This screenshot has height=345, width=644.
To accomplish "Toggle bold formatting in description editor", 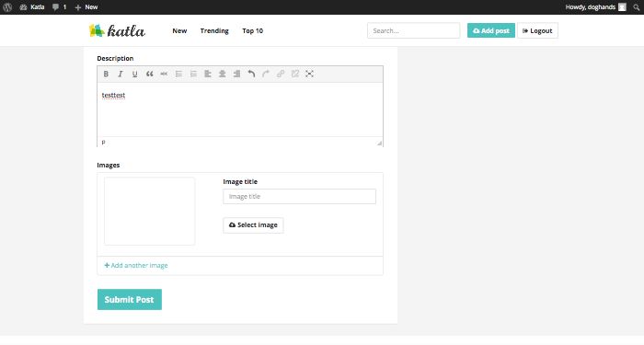I will click(x=106, y=74).
